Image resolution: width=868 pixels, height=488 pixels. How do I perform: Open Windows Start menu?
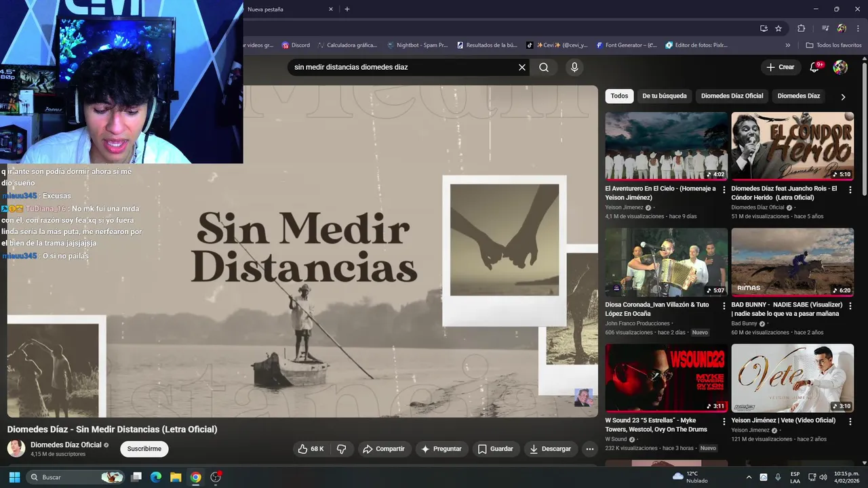[x=14, y=477]
